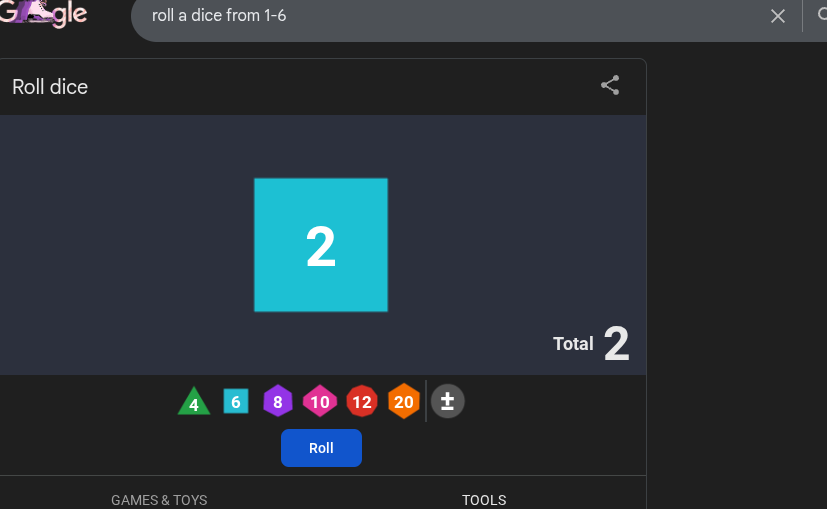The width and height of the screenshot is (827, 509).
Task: Click the Roll dice heading
Action: (50, 87)
